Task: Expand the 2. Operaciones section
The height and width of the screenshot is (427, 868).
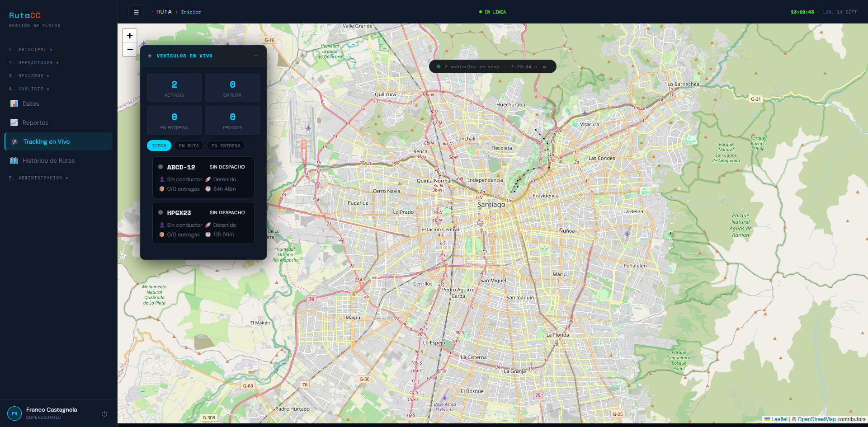Action: (34, 63)
